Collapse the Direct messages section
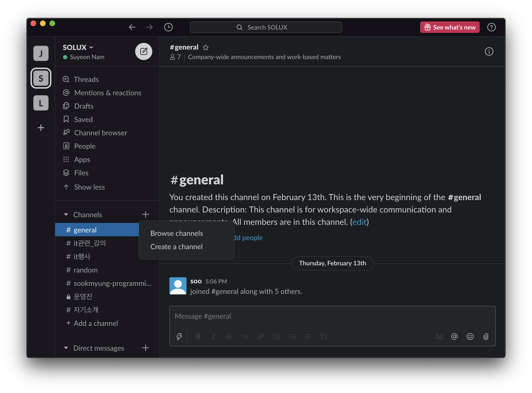The image size is (532, 393). tap(66, 348)
